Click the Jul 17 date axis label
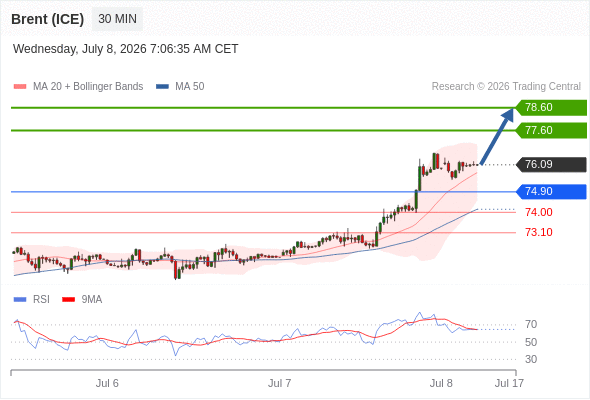590x400 pixels. click(509, 383)
